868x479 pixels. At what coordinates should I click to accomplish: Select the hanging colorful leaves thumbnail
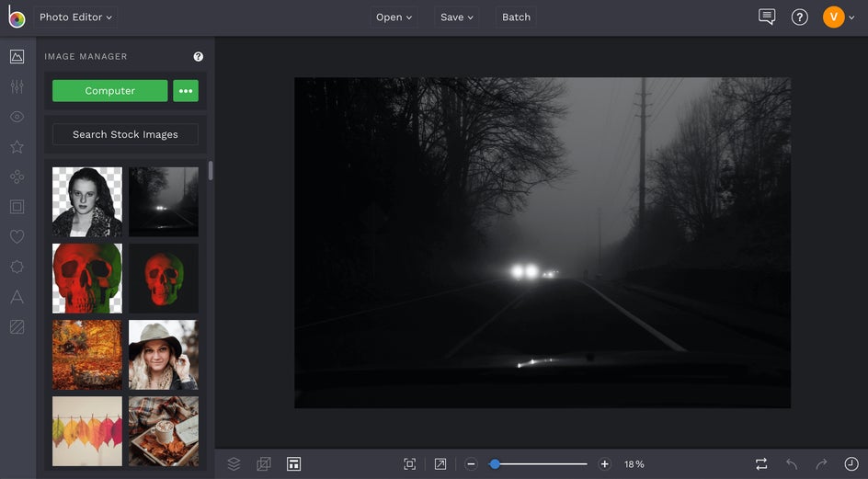[x=87, y=431]
